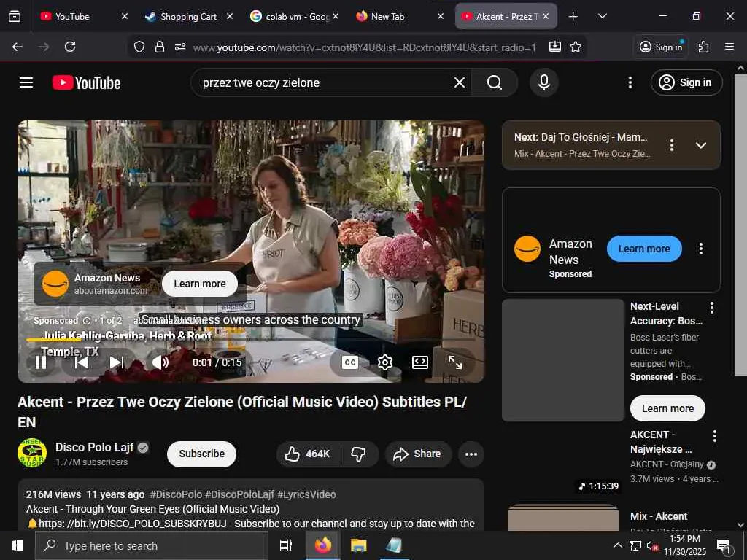The image size is (747, 560).
Task: Open the #LyricsVideo hashtag
Action: pyautogui.click(x=307, y=494)
